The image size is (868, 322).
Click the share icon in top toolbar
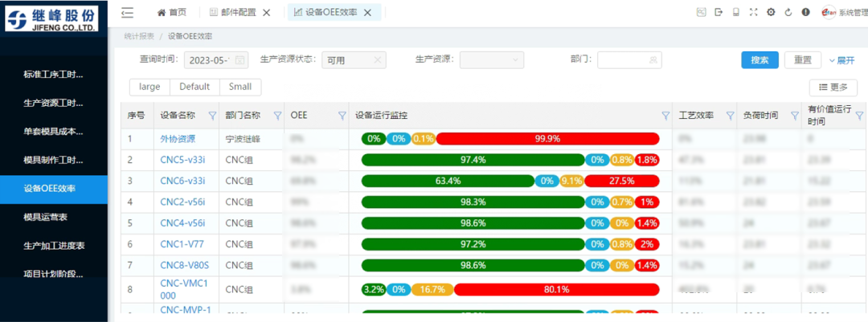702,12
